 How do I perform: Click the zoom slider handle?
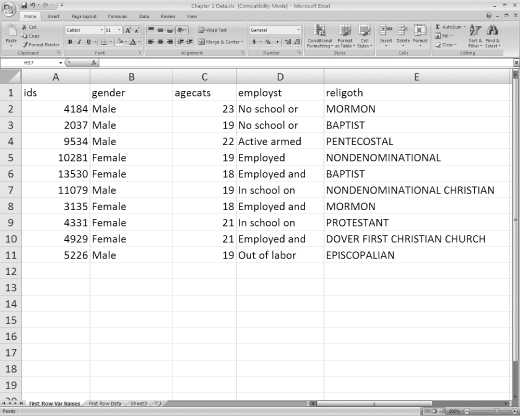tap(497, 411)
